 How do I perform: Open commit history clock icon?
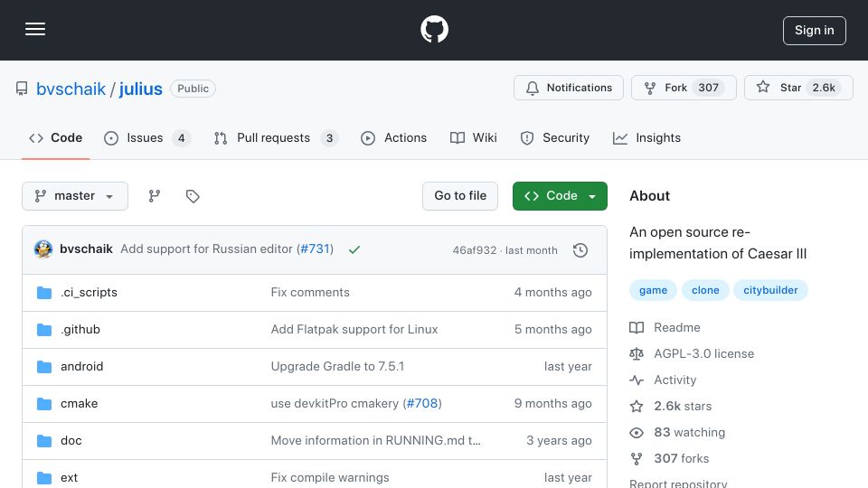pos(580,250)
